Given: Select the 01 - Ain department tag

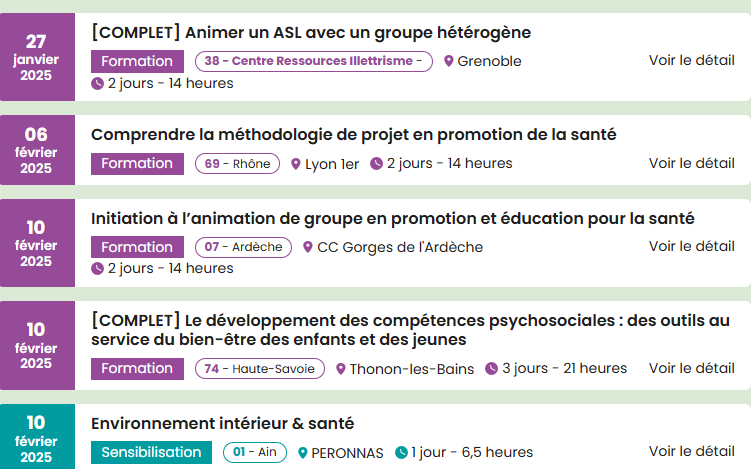Looking at the screenshot, I should coord(255,452).
